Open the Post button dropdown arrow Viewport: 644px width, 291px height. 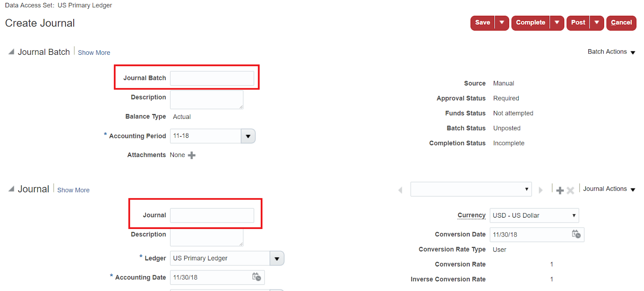click(x=597, y=23)
